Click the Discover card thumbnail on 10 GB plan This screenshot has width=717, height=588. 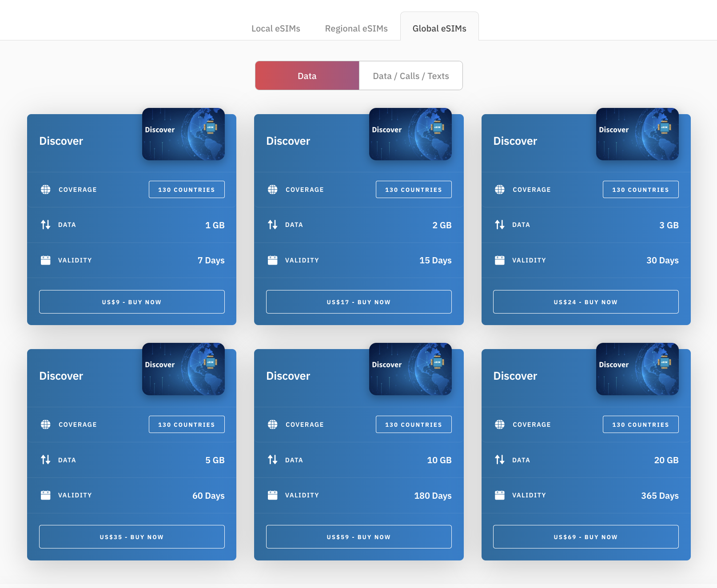[x=410, y=369]
